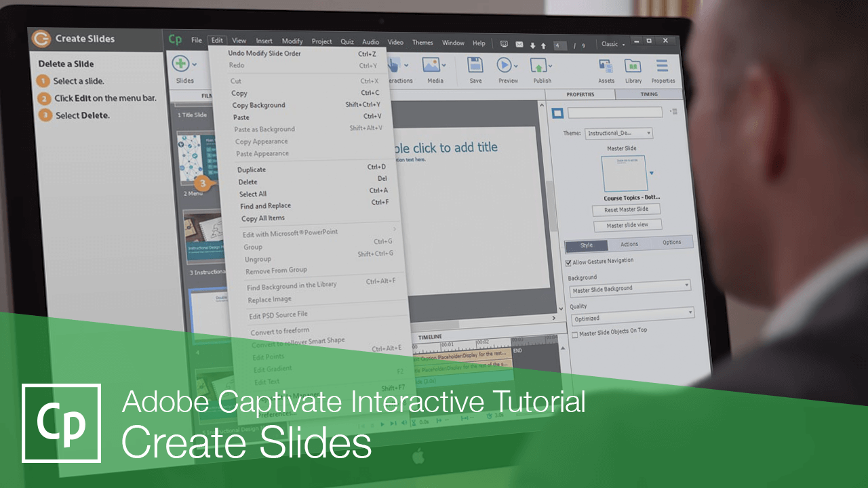Click the Captivate Cp logo
The height and width of the screenshot is (488, 868).
(x=175, y=39)
